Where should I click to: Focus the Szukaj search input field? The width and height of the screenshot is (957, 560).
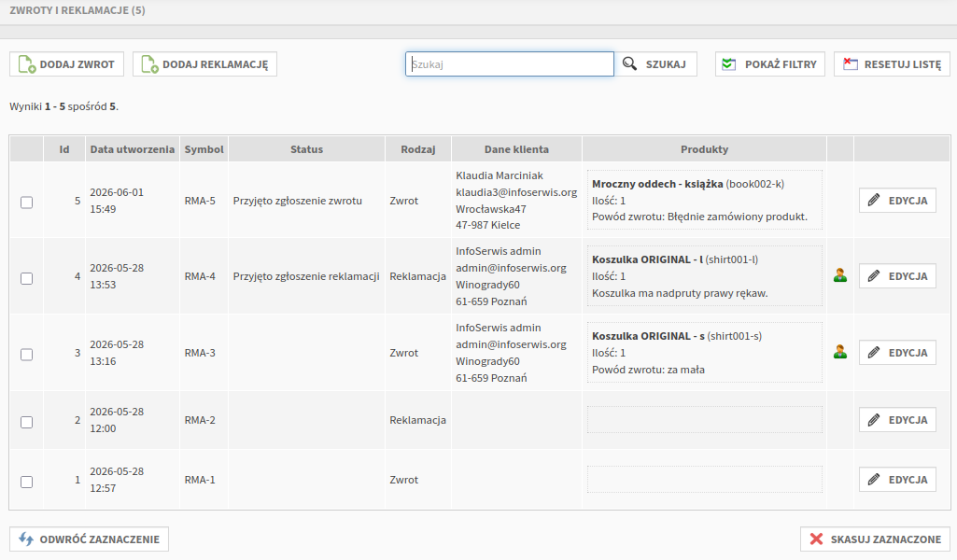[510, 64]
